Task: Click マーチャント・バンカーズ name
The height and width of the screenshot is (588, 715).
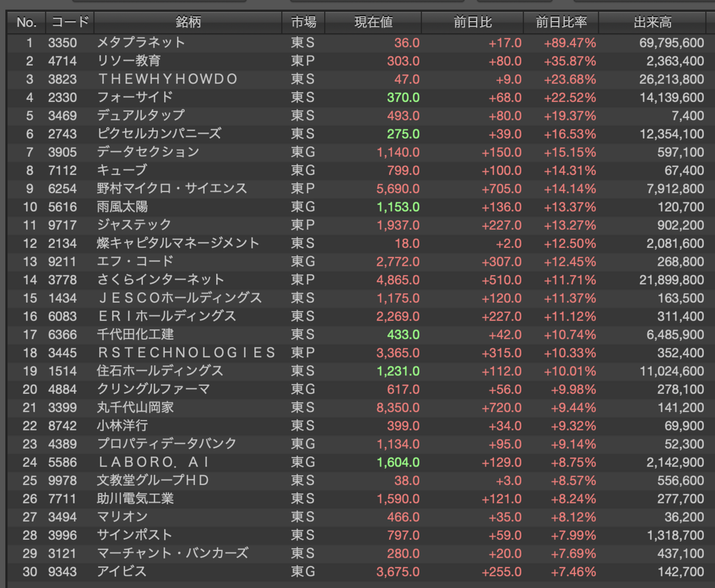Action: pyautogui.click(x=172, y=553)
